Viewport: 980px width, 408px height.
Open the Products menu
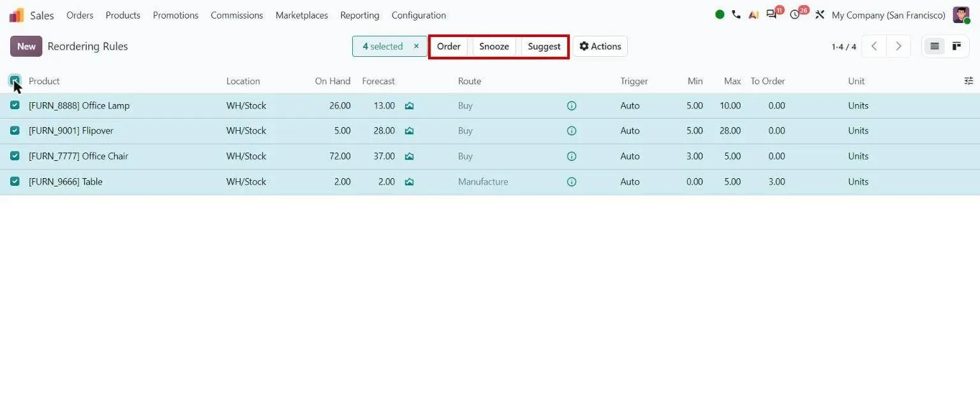coord(123,15)
